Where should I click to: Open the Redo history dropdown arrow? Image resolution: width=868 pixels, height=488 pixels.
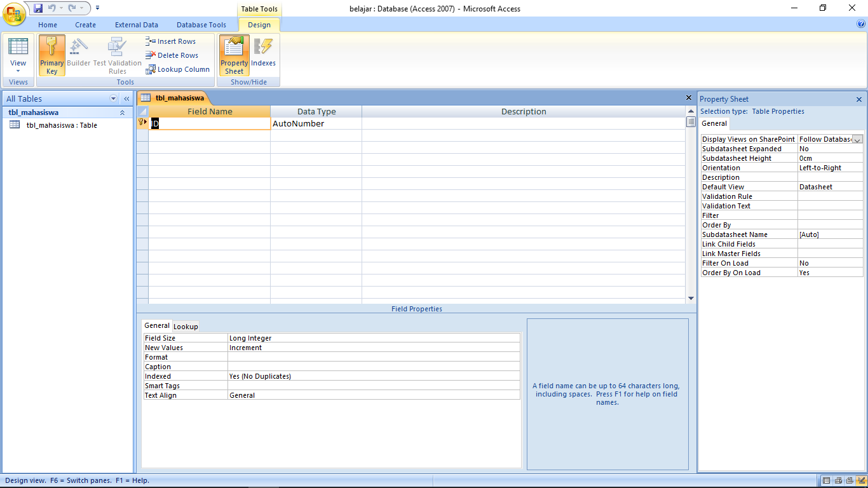[x=81, y=8]
